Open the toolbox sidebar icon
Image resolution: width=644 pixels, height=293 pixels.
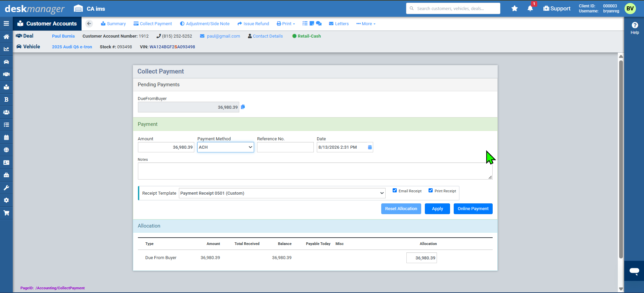(6, 175)
